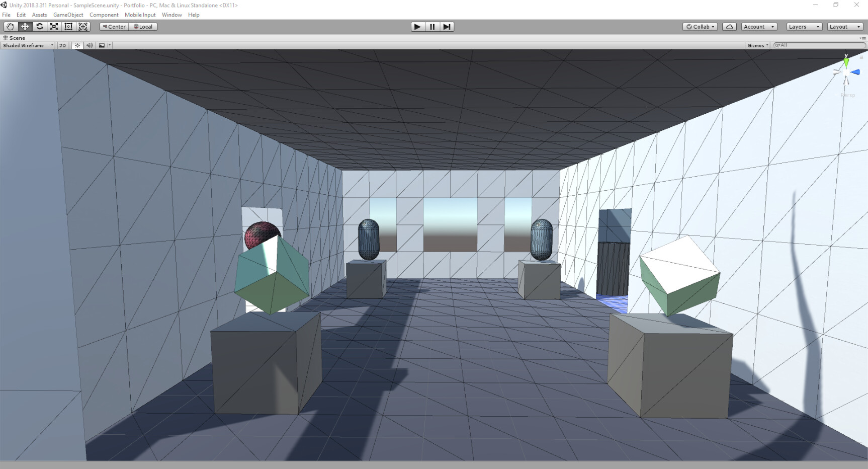Toggle scene view audio

click(89, 45)
